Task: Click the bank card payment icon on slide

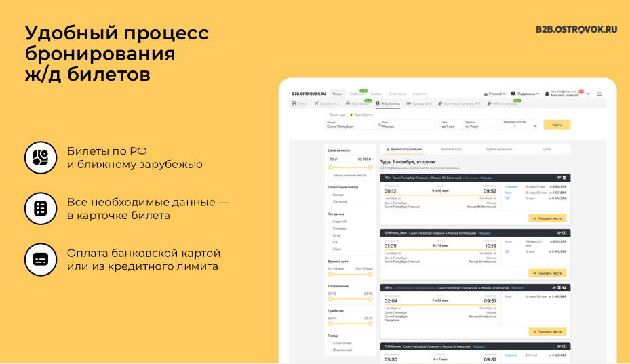Action: pos(41,259)
